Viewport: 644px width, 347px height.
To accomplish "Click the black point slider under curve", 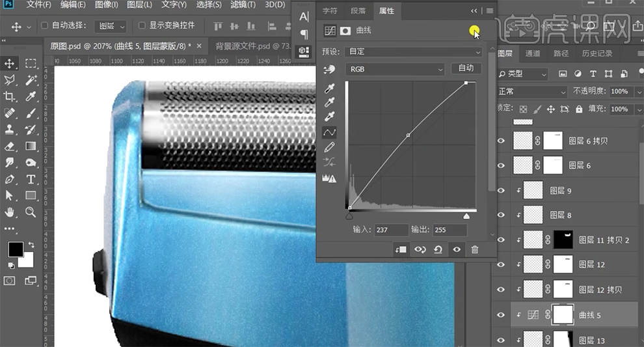I will tap(349, 216).
